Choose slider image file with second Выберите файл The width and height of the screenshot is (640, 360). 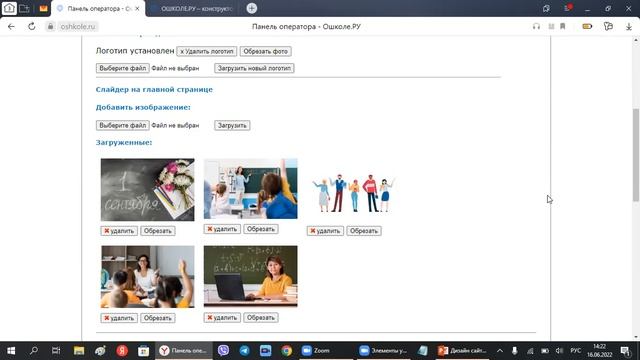point(122,125)
